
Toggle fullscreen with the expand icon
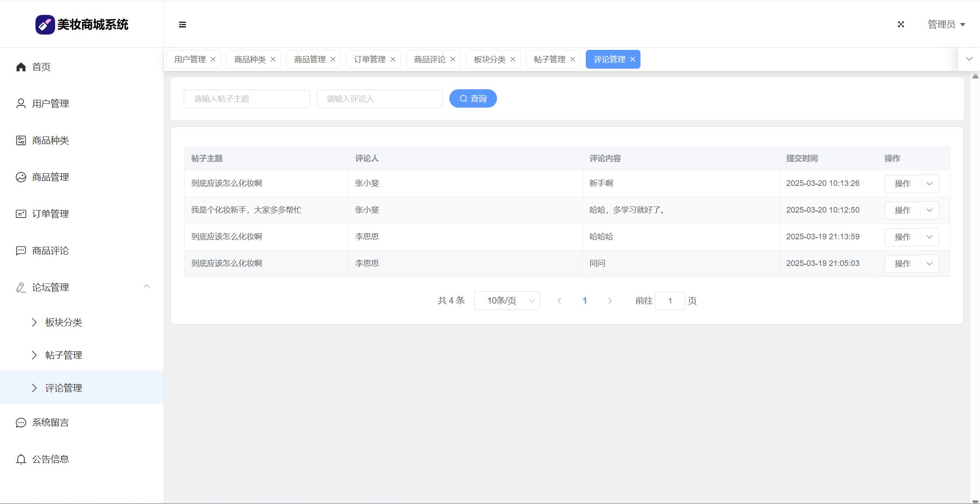pyautogui.click(x=901, y=24)
